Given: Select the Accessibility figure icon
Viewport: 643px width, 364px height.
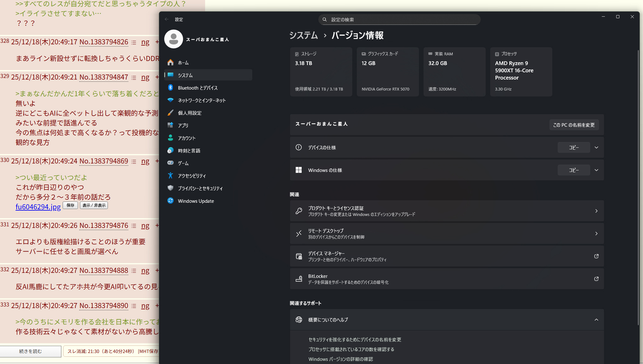Looking at the screenshot, I should (171, 176).
